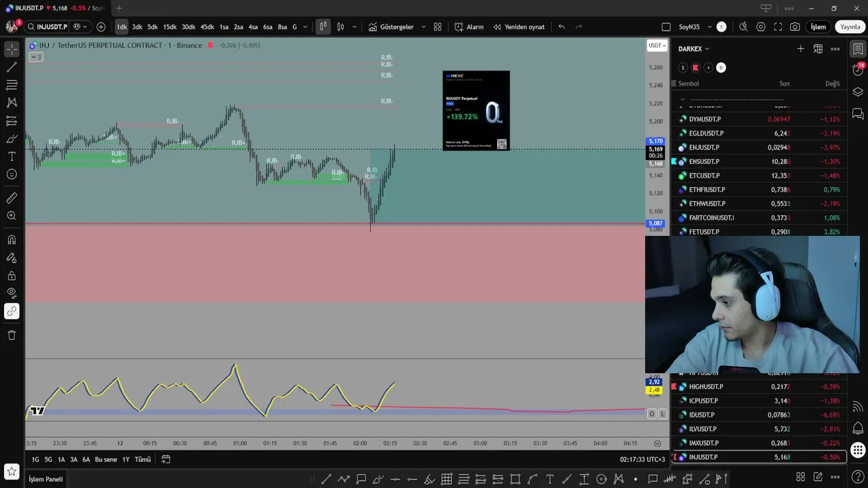Take a chart snapshot with camera

[x=795, y=27]
